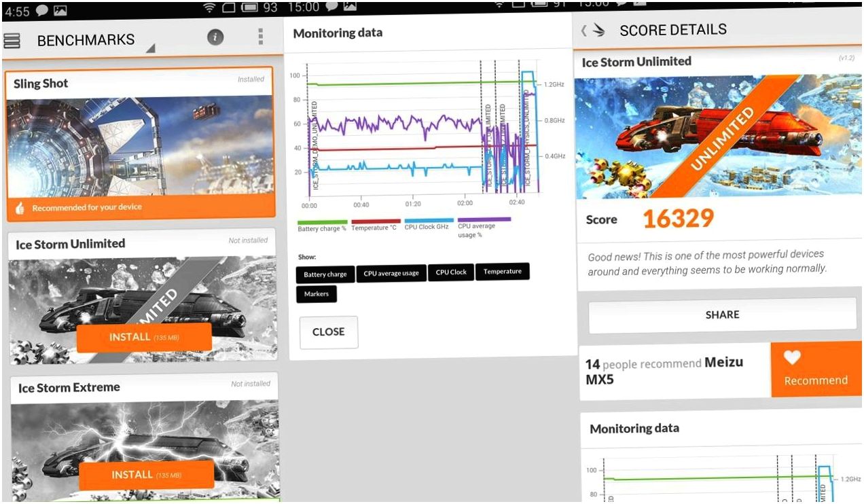Toggle Temperature graph series
Viewport: 864px width, 504px height.
[x=503, y=272]
